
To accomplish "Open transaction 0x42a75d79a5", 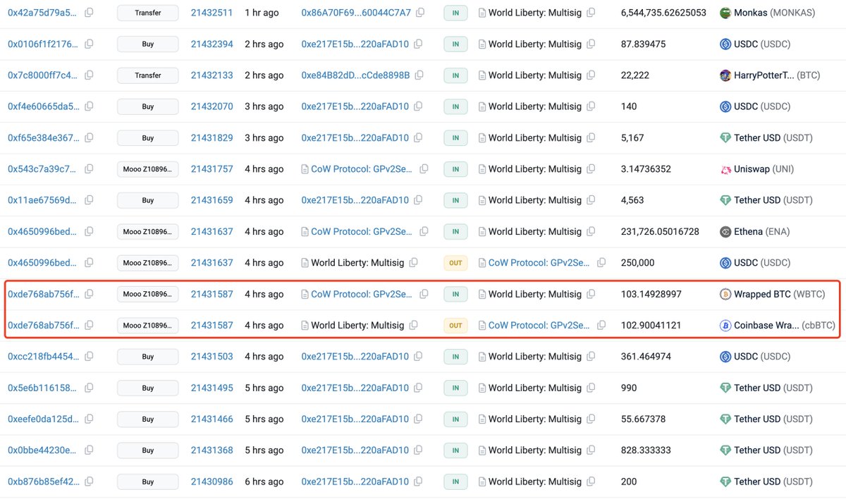I will point(43,13).
